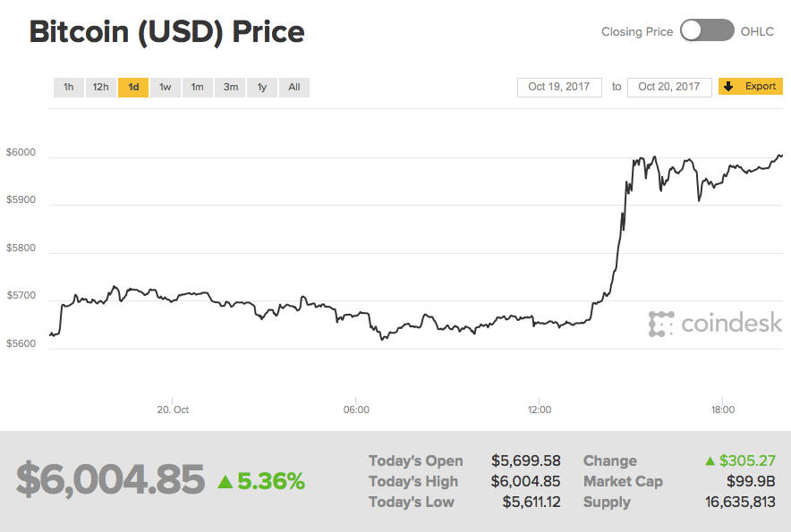791x532 pixels.
Task: View the 1y price history
Action: 262,87
